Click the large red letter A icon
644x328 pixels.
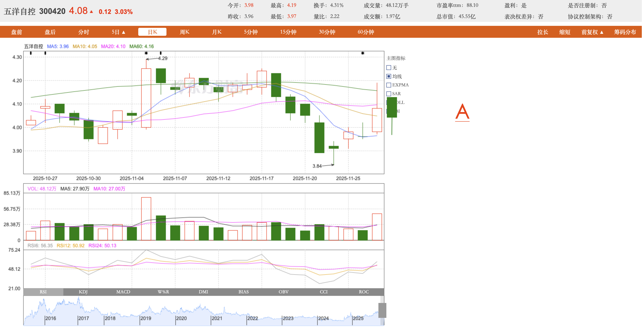coord(462,112)
